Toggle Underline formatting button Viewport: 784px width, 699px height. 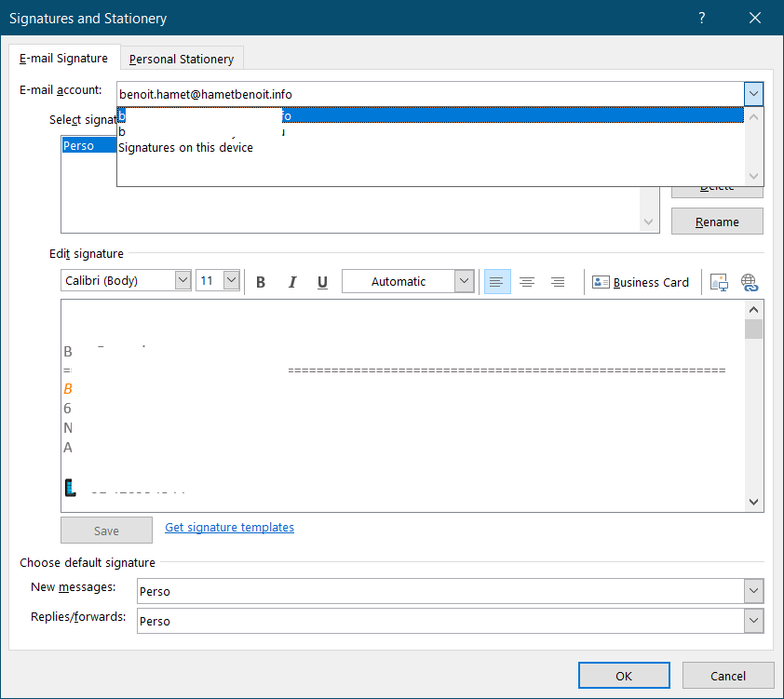(x=322, y=282)
